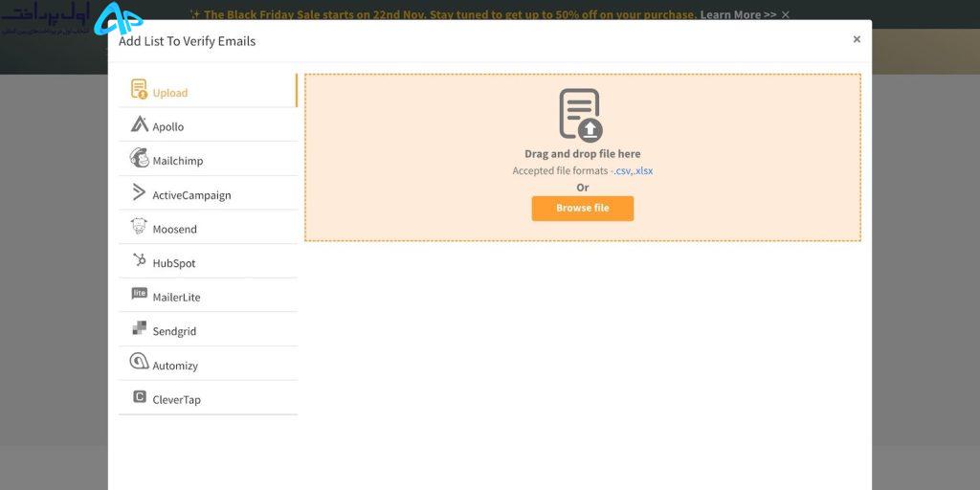Click the file upload icon in drop zone
The image size is (980, 490).
581,116
